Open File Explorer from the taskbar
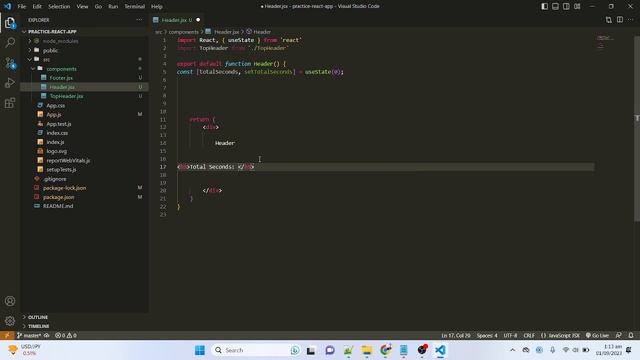 tap(367, 350)
